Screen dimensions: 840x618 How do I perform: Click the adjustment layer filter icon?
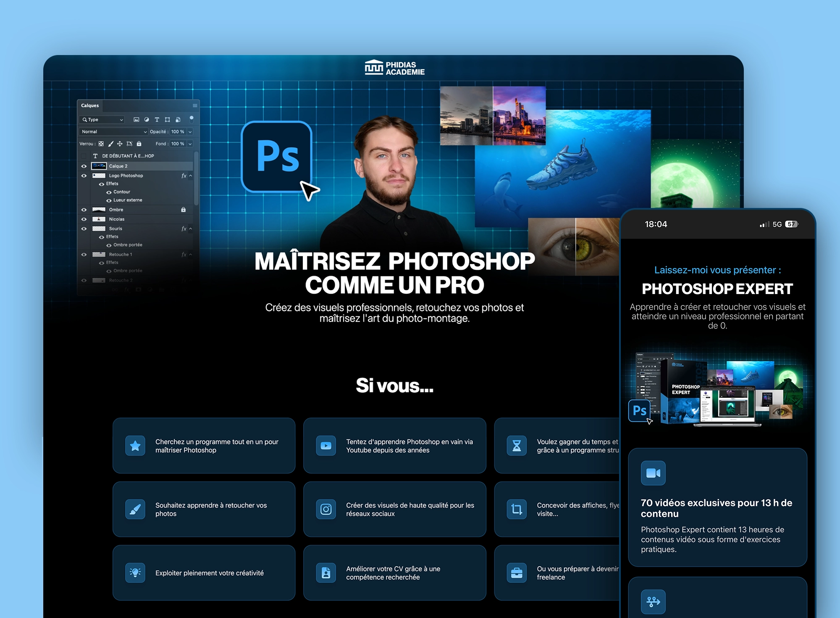coord(147,120)
